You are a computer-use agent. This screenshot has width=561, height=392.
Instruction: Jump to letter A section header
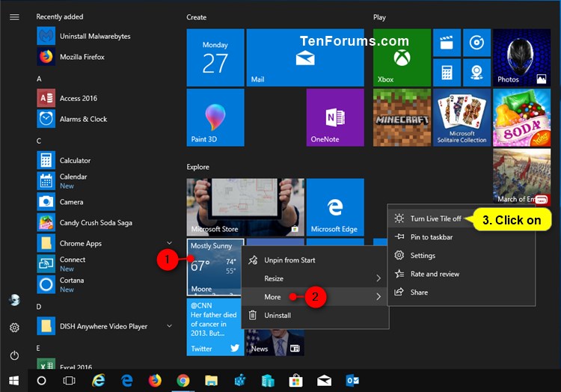(x=39, y=79)
